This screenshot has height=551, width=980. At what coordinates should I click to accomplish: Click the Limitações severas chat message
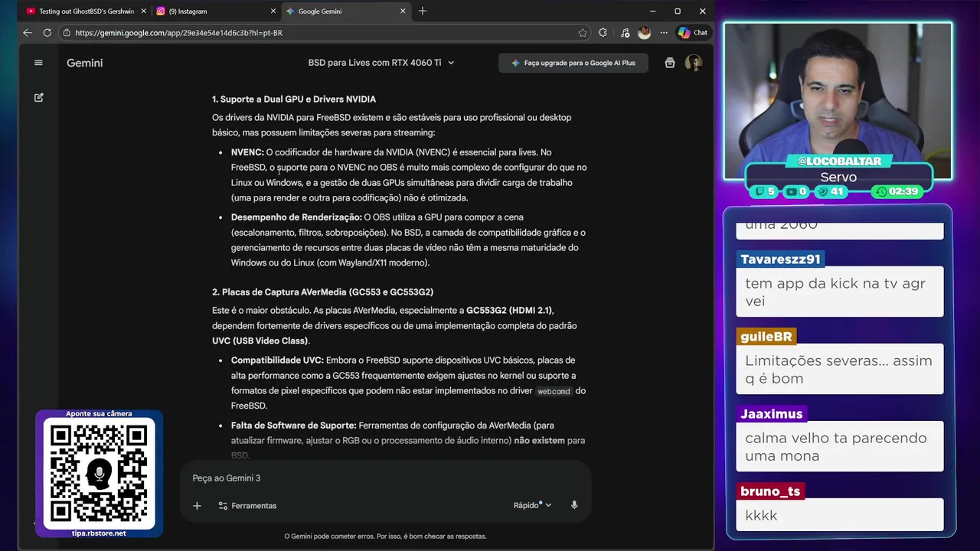(x=838, y=369)
